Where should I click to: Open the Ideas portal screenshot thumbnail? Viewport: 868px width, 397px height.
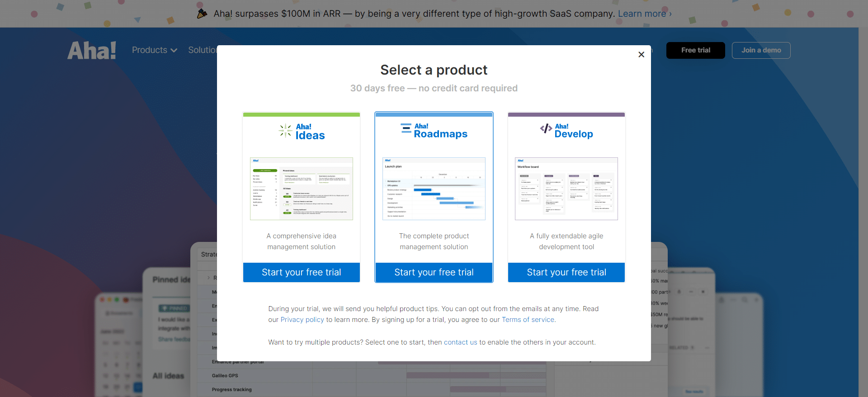[x=302, y=189]
